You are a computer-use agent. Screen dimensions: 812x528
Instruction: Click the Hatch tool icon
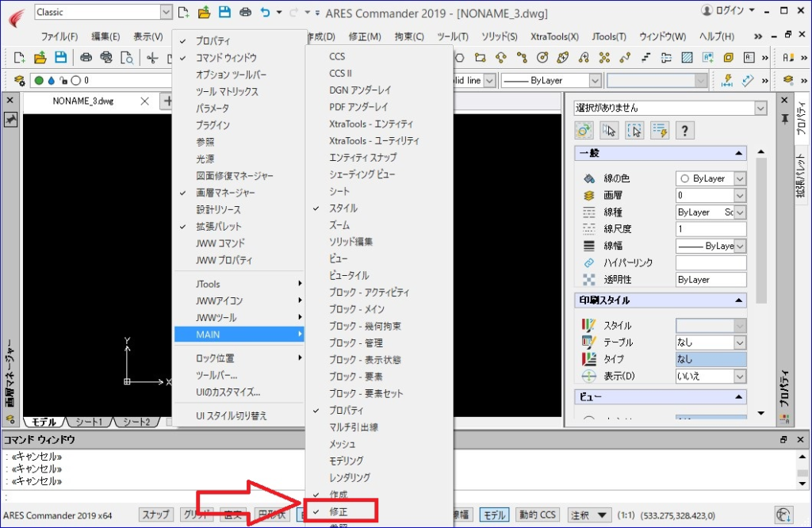point(687,58)
